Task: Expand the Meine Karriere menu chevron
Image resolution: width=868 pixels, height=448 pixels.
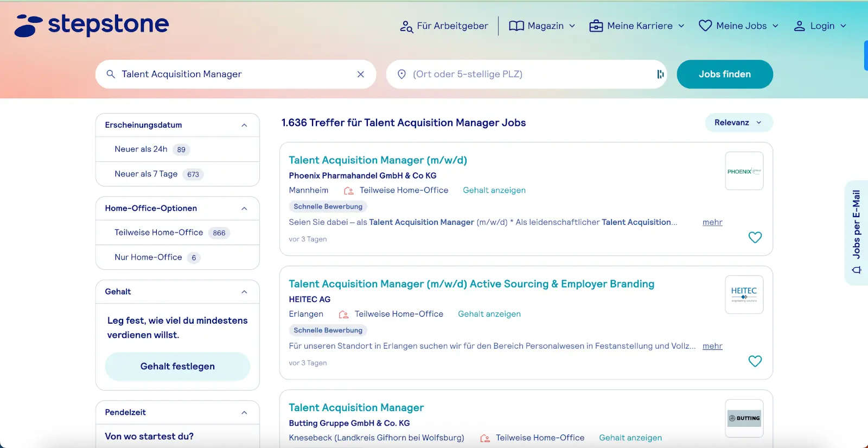Action: pyautogui.click(x=681, y=26)
